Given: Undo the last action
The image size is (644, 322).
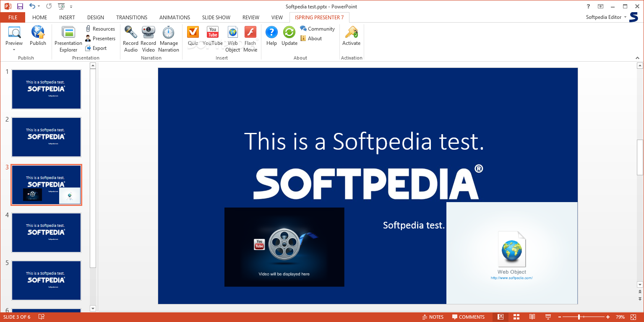Looking at the screenshot, I should (x=32, y=6).
